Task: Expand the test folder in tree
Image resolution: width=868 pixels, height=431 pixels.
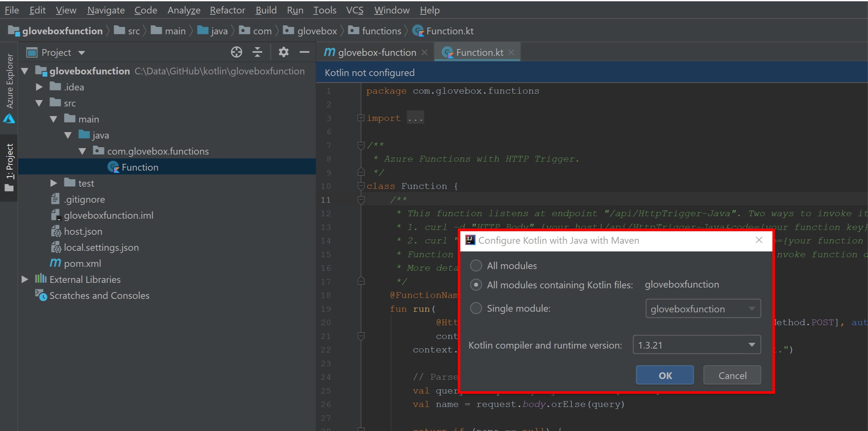Action: click(x=54, y=183)
